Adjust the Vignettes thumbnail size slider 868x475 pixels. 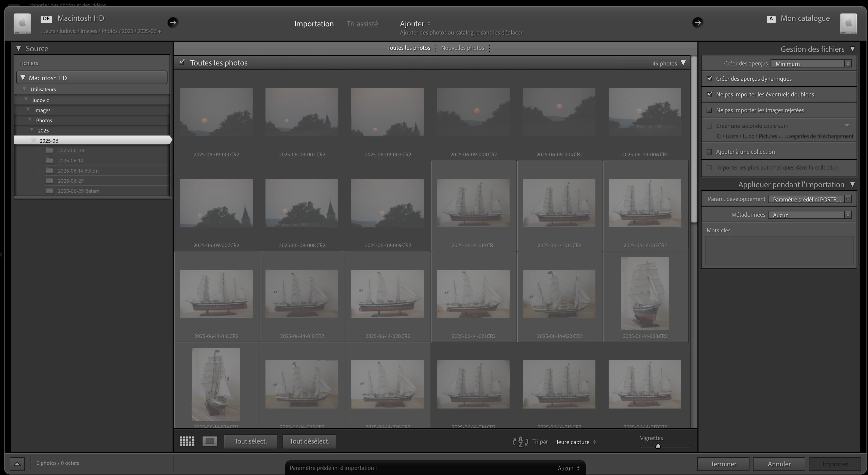[x=658, y=446]
